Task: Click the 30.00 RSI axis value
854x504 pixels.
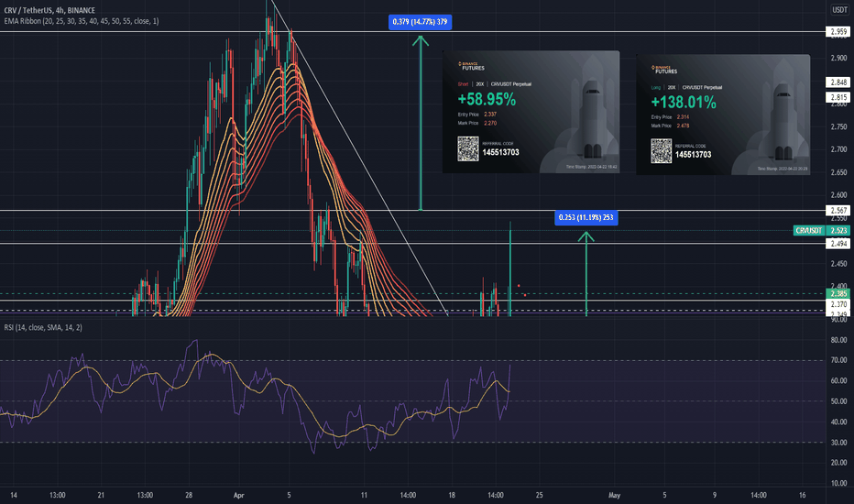Action: (838, 443)
